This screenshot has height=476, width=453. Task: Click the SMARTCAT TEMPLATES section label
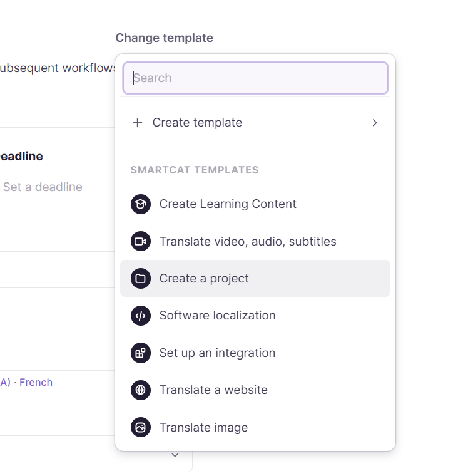(195, 170)
